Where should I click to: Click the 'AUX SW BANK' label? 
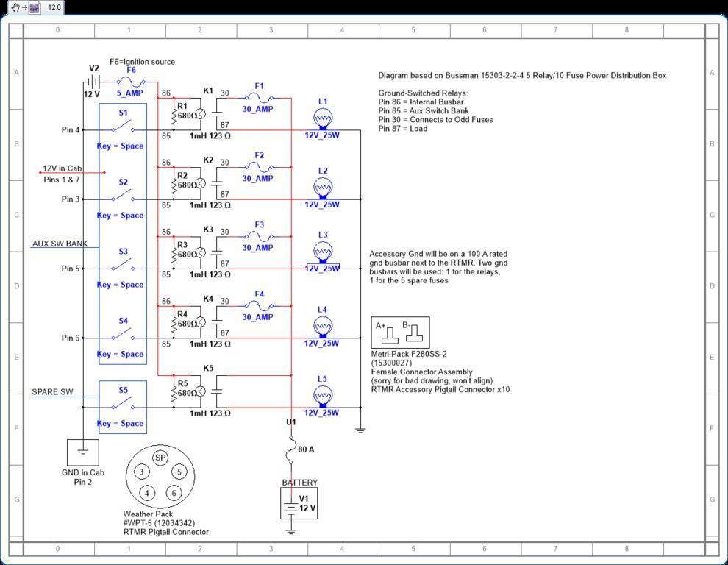60,244
